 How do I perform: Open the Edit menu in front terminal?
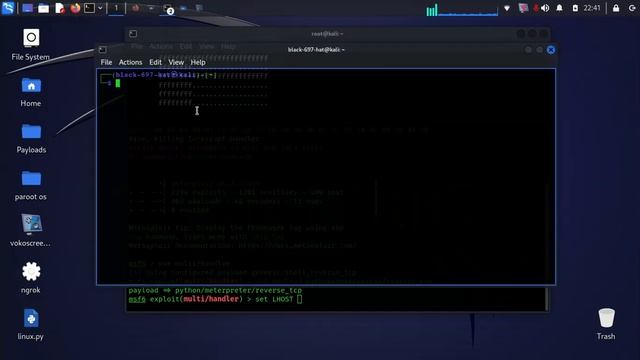click(x=155, y=62)
